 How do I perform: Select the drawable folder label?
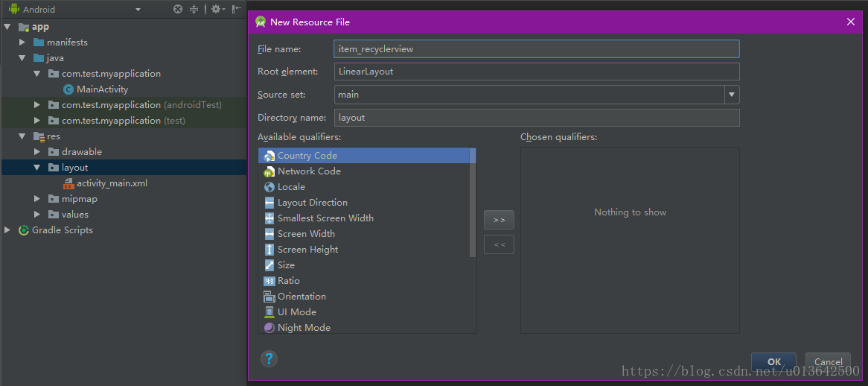tap(82, 151)
